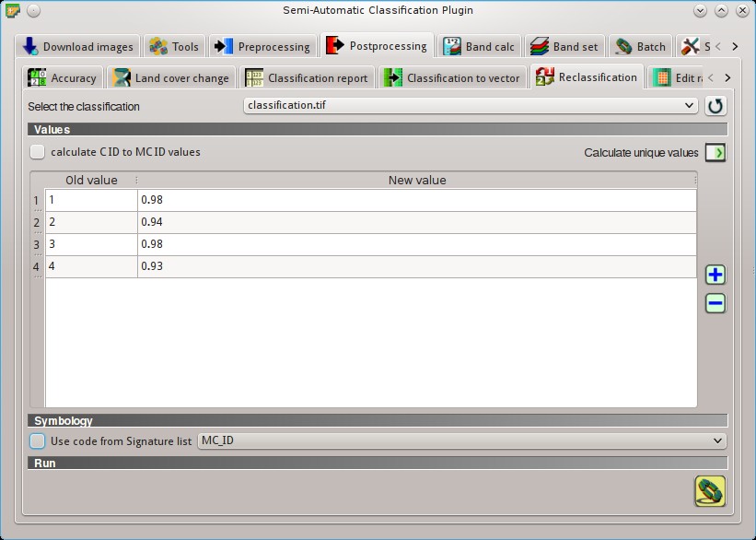Toggle Use code from Signature list

pyautogui.click(x=37, y=441)
